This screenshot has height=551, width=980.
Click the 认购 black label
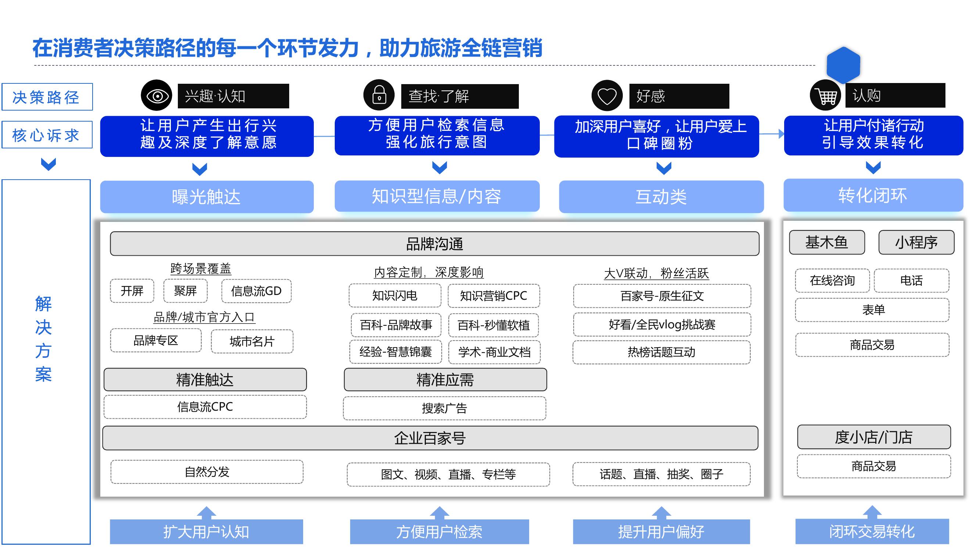coord(895,95)
